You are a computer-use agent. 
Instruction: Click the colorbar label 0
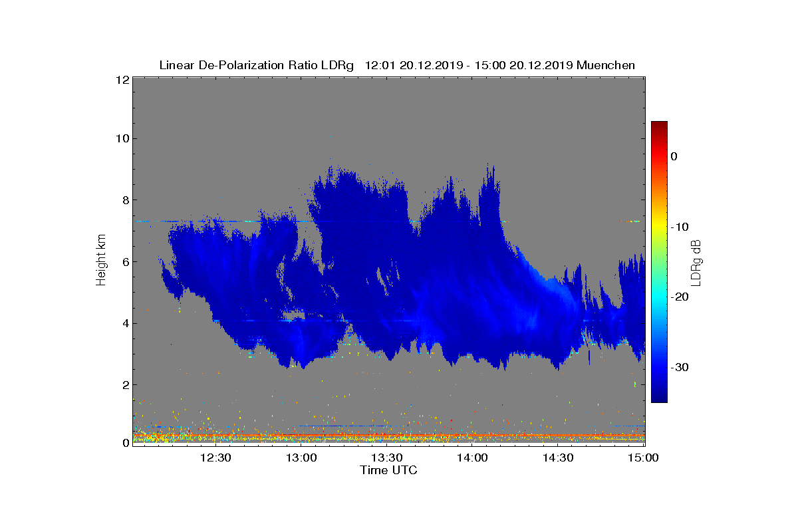pyautogui.click(x=674, y=156)
